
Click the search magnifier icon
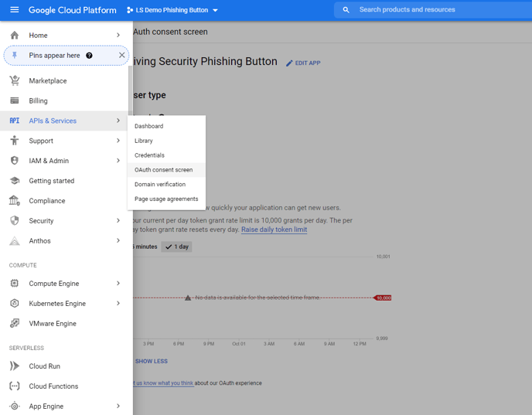coord(346,10)
